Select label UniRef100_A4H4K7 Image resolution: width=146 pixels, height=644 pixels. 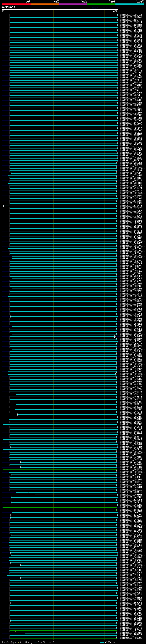coord(131,367)
